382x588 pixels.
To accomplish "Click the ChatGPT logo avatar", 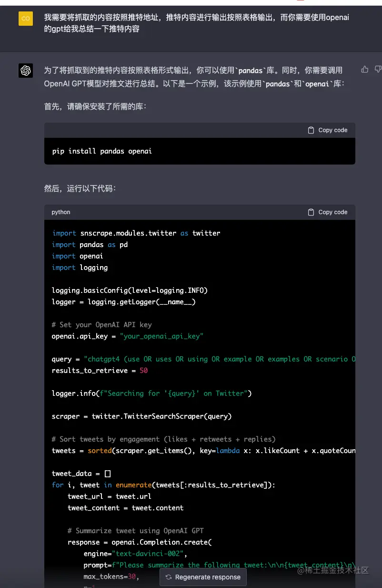I will [26, 71].
